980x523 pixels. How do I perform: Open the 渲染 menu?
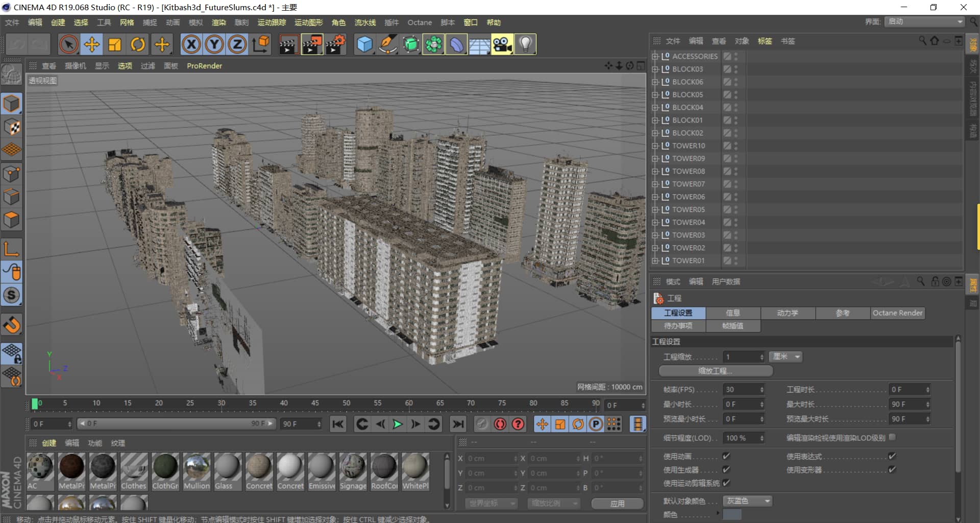pos(219,22)
